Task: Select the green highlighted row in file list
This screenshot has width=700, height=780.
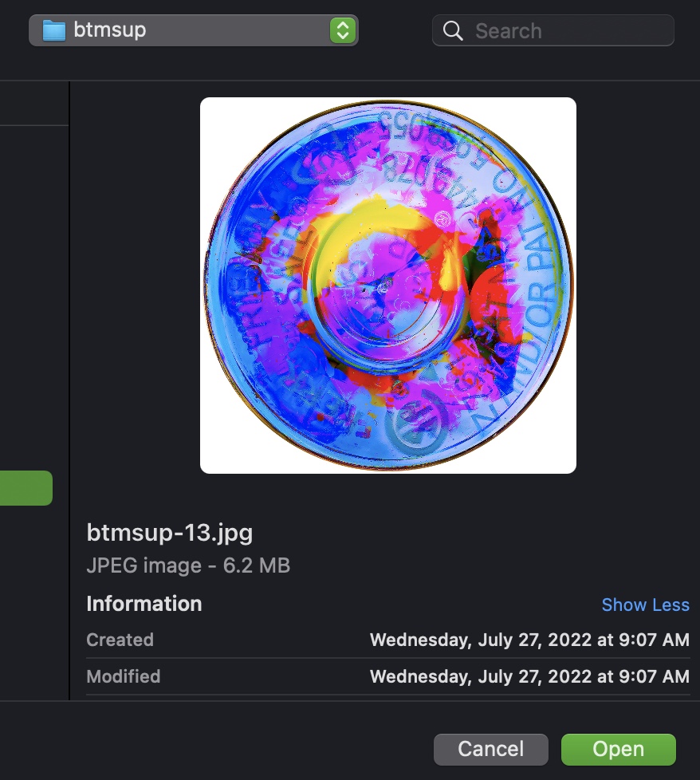Action: click(26, 488)
